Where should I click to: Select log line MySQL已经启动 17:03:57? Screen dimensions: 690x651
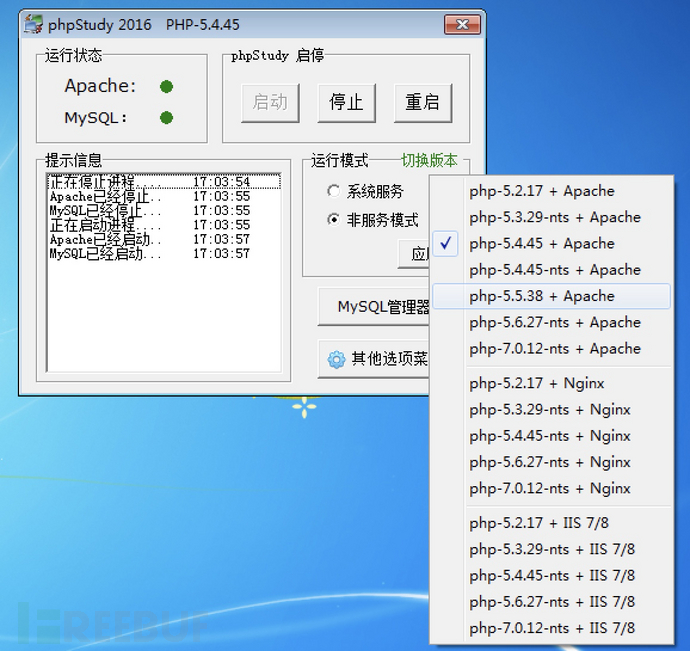click(164, 254)
